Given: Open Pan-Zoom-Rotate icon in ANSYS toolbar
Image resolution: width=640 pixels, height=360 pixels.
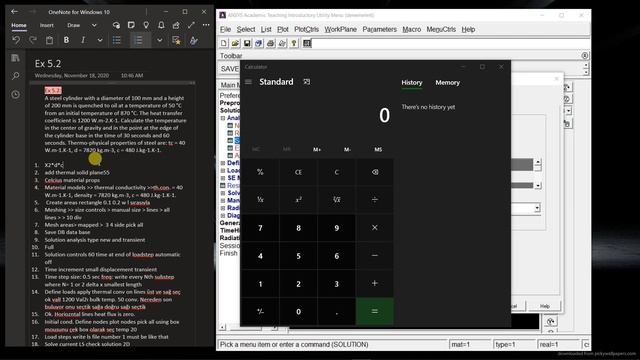Looking at the screenshot, I should point(259,43).
